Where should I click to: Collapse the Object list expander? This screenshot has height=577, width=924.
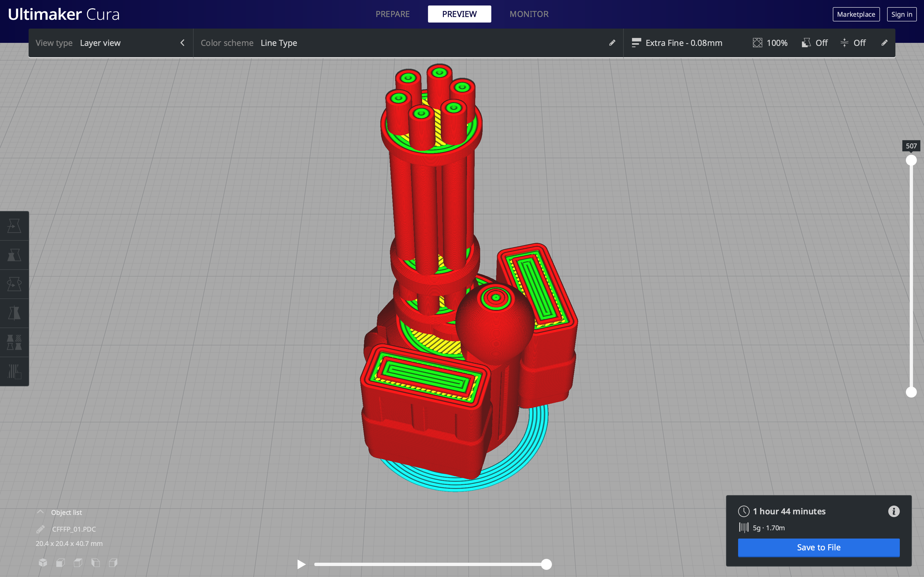(40, 512)
